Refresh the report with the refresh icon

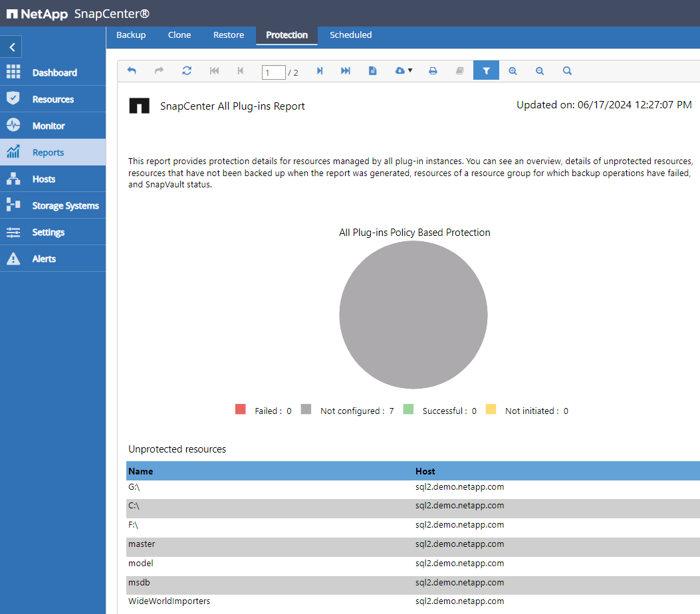[x=187, y=70]
